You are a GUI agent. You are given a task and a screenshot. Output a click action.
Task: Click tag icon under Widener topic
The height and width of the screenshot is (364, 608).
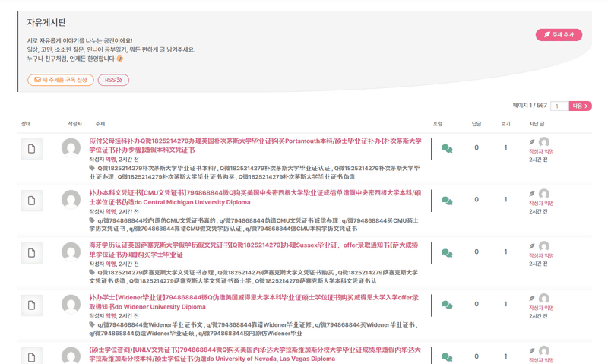[92, 324]
